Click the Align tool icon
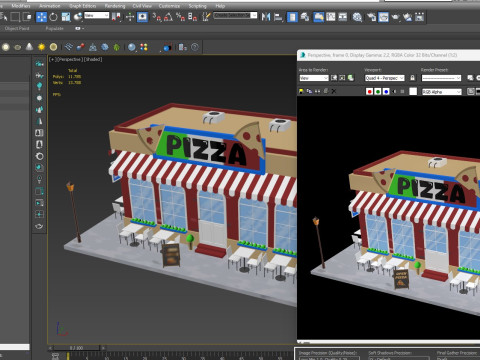Viewport: 480px width, 360px height. (278, 17)
